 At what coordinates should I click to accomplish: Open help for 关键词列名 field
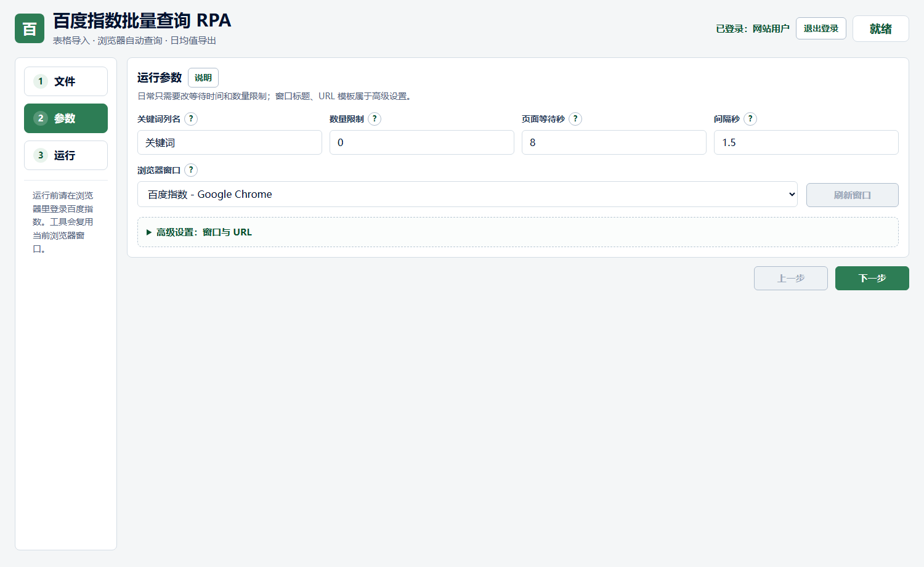pos(191,119)
